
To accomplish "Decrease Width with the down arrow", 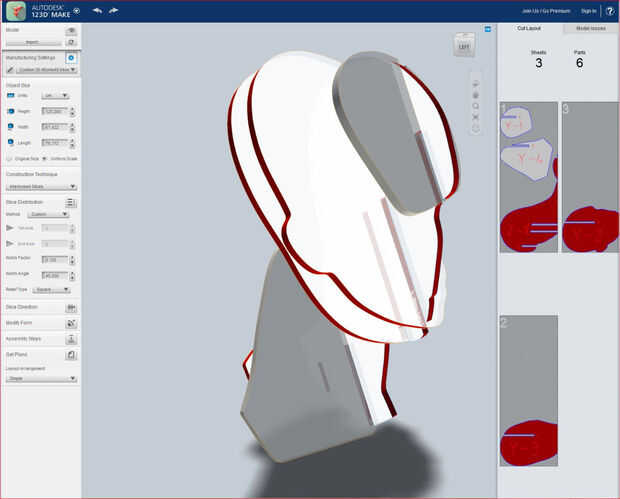I will [72, 130].
